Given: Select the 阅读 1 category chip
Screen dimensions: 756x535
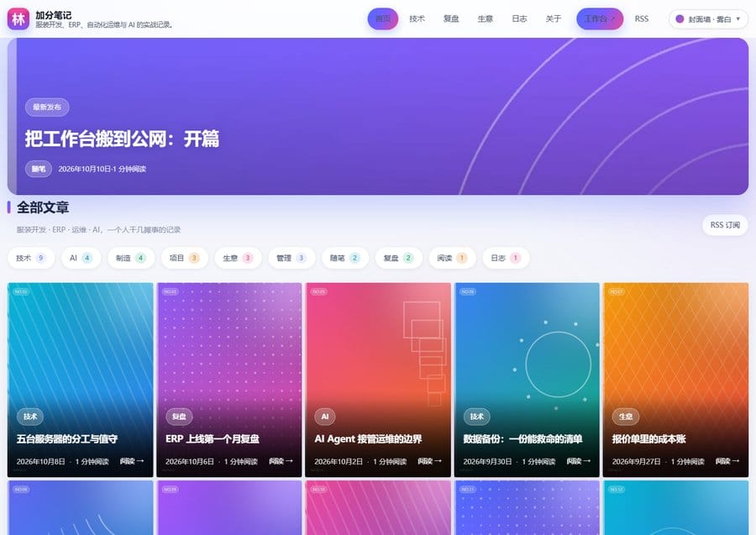Looking at the screenshot, I should click(x=452, y=258).
